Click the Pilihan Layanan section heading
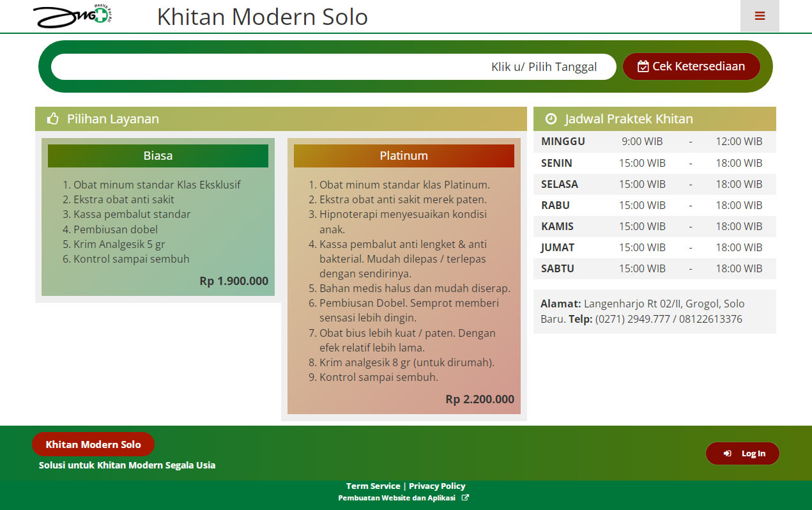812x510 pixels. 113,119
